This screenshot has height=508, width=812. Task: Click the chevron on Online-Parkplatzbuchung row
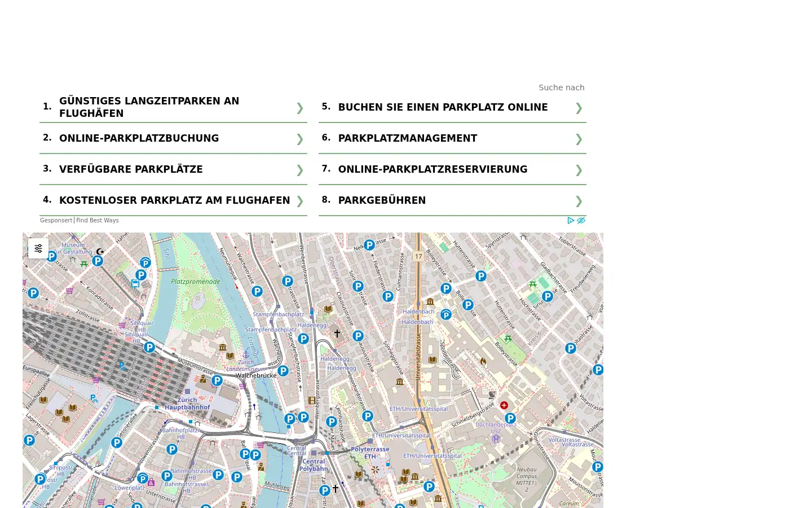tap(300, 139)
